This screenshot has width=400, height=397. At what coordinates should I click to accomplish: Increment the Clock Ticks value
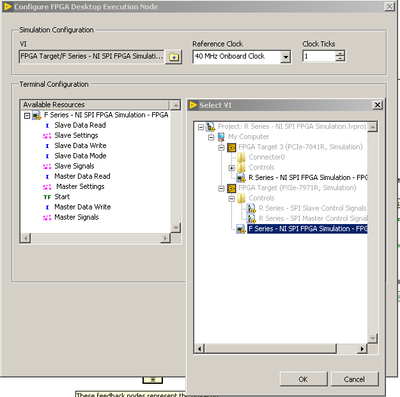340,54
